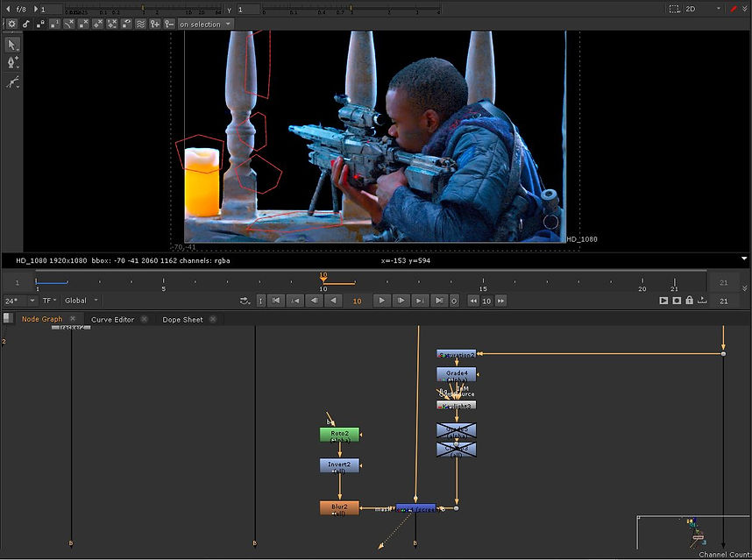752x560 pixels.
Task: Play forward
Action: pos(382,301)
